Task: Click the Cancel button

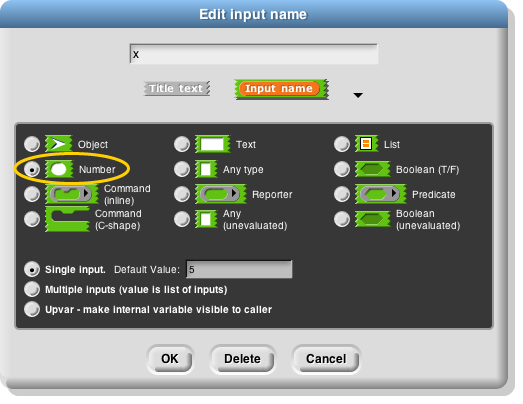Action: 326,359
